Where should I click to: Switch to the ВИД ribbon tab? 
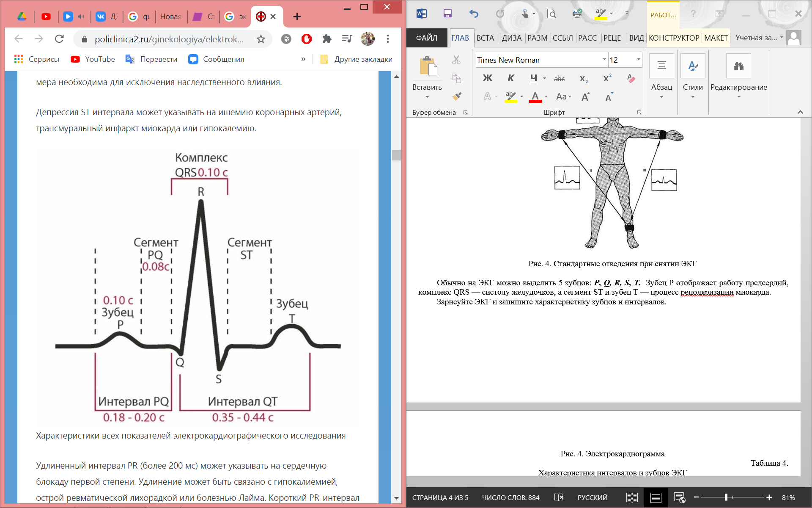coord(636,38)
